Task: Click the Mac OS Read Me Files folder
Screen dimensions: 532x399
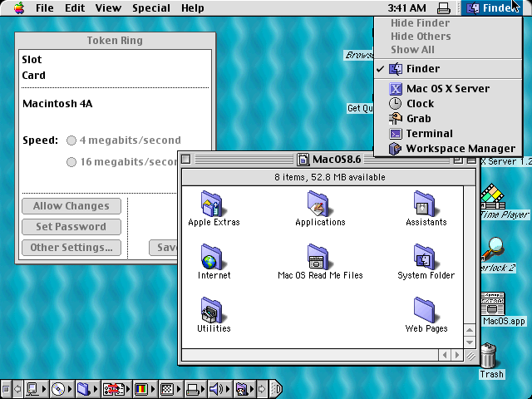Action: (x=319, y=256)
